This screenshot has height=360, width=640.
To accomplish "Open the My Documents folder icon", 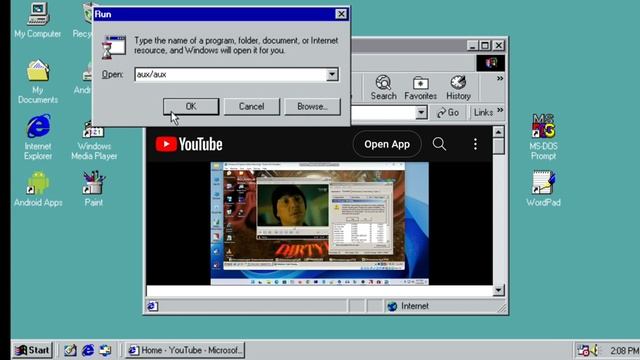I will (38, 82).
